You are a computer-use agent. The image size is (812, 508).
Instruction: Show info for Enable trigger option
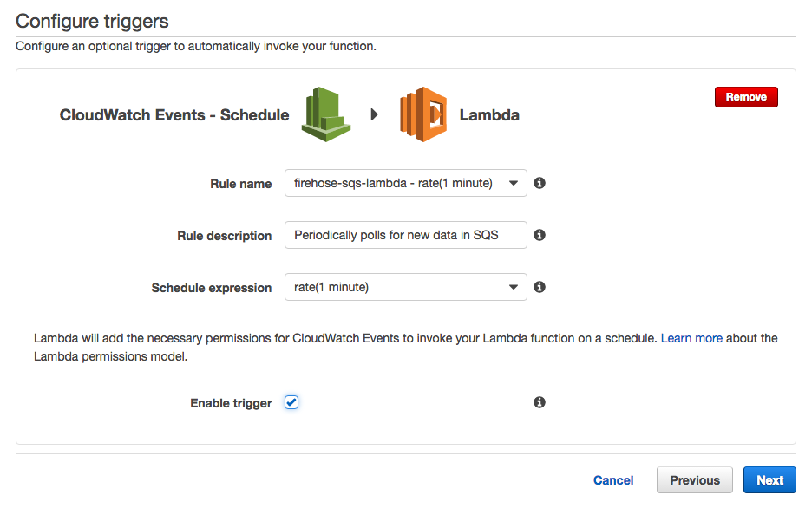(x=540, y=402)
